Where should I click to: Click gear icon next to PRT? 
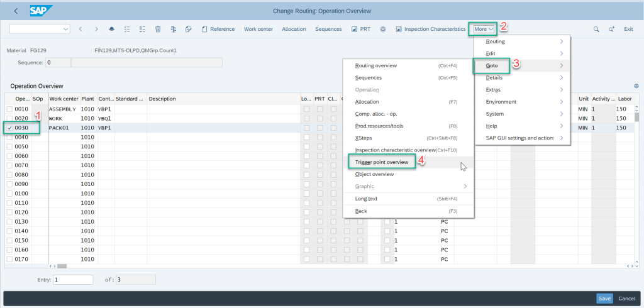click(383, 29)
